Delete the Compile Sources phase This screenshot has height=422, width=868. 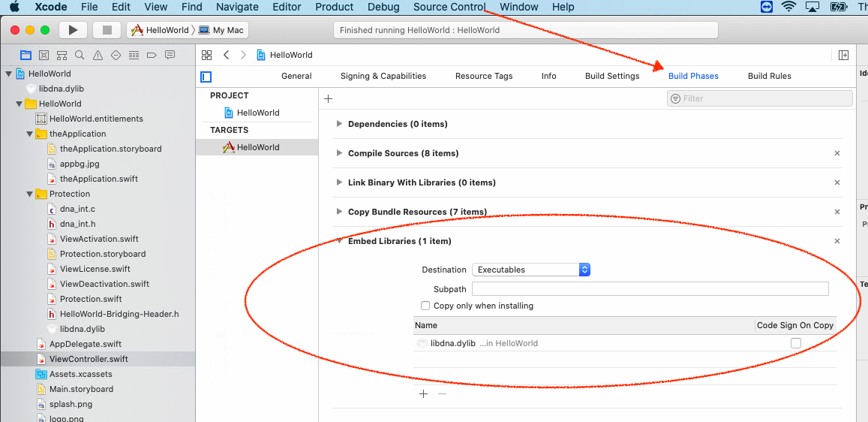(x=837, y=153)
